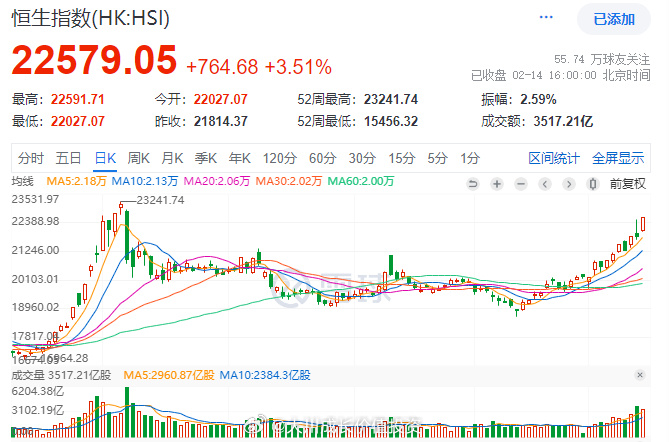This screenshot has width=669, height=442.
Task: Click the 均线 moving average label
Action: tap(23, 181)
